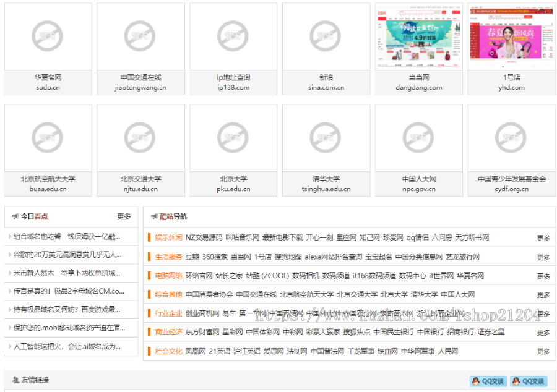
Task: Select the 电脑网络 category
Action: pyautogui.click(x=168, y=275)
